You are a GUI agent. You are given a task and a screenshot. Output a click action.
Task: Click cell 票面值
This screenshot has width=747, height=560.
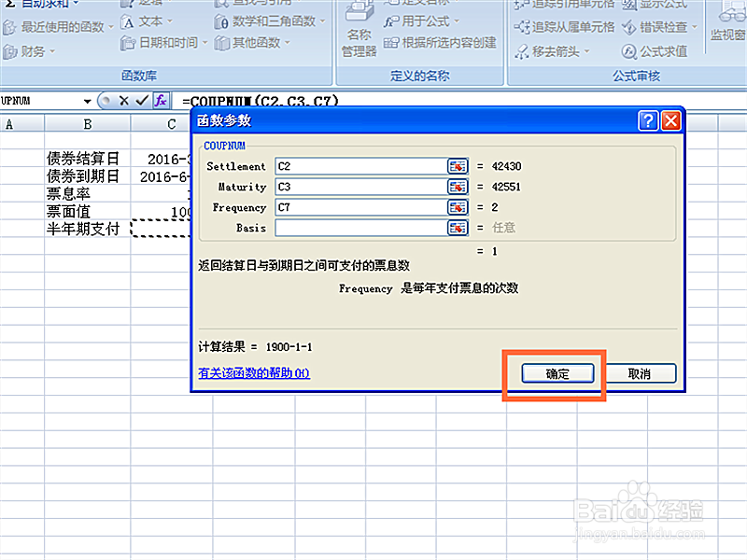88,212
